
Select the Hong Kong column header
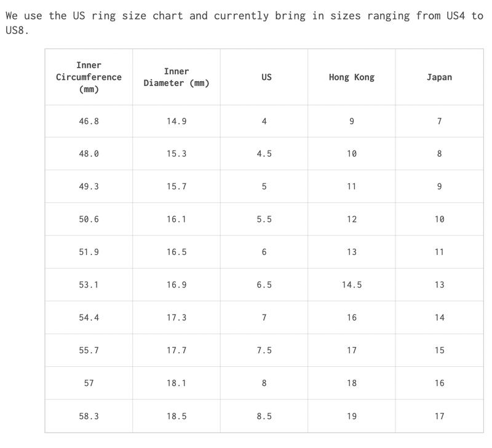click(351, 77)
